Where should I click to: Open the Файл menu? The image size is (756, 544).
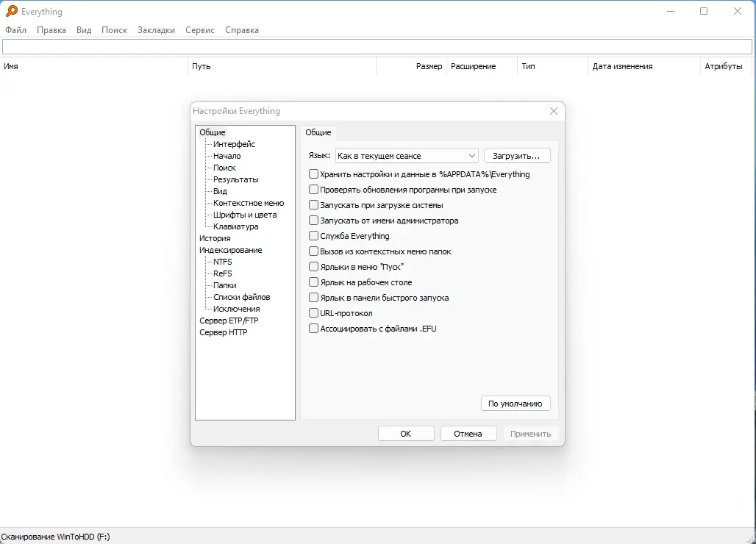tap(16, 30)
